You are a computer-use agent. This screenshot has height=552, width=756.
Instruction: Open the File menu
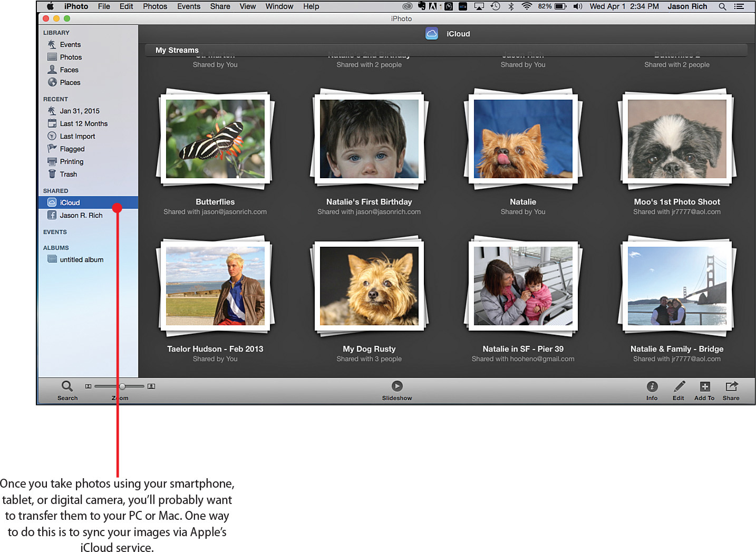104,6
